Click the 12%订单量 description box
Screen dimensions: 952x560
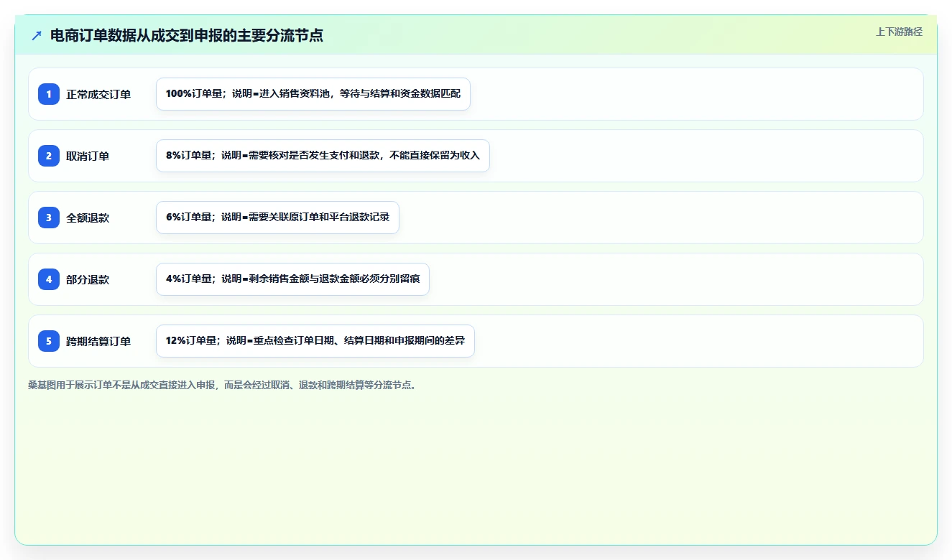tap(315, 341)
